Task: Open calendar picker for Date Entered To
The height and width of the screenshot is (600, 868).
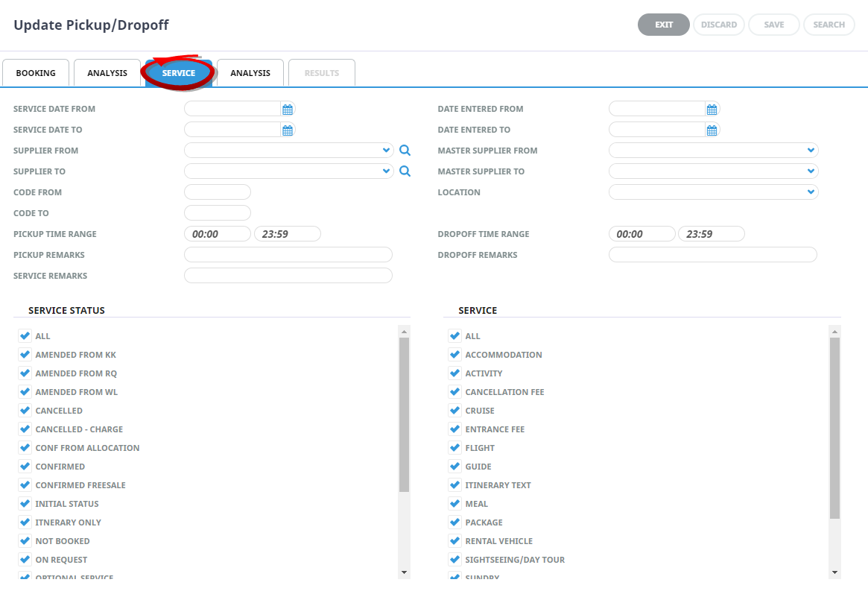Action: point(712,130)
